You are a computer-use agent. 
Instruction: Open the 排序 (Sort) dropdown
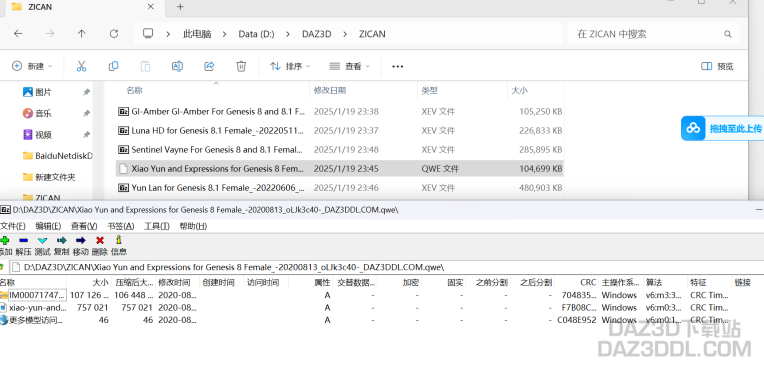[x=290, y=66]
